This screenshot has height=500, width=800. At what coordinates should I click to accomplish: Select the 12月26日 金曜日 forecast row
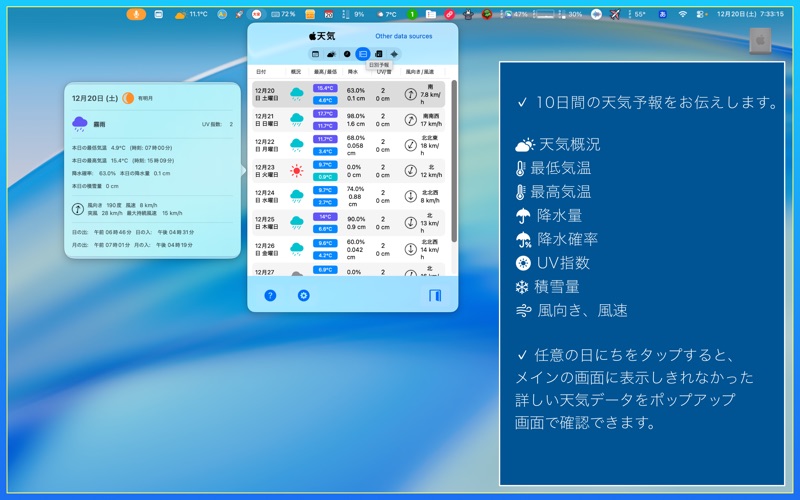coord(348,249)
